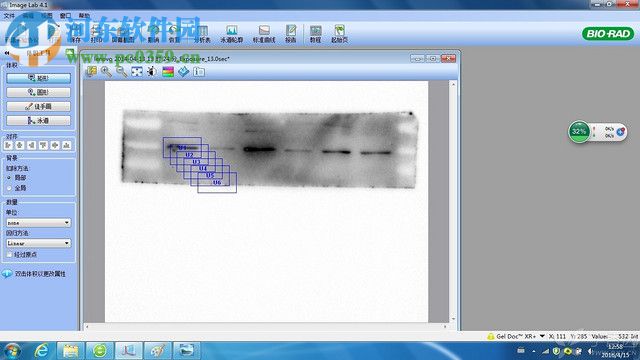Open the 窗口 menu
The height and width of the screenshot is (360, 640).
tap(65, 16)
